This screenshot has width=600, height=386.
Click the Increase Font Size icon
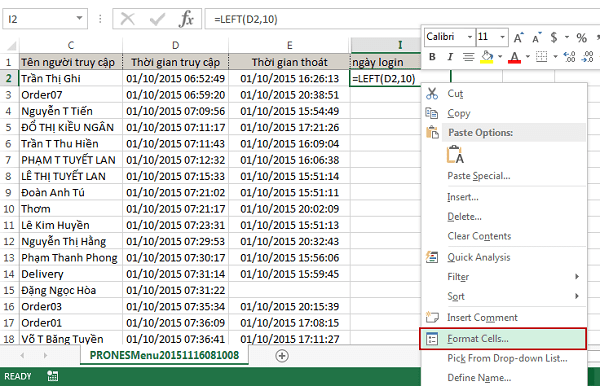[518, 37]
